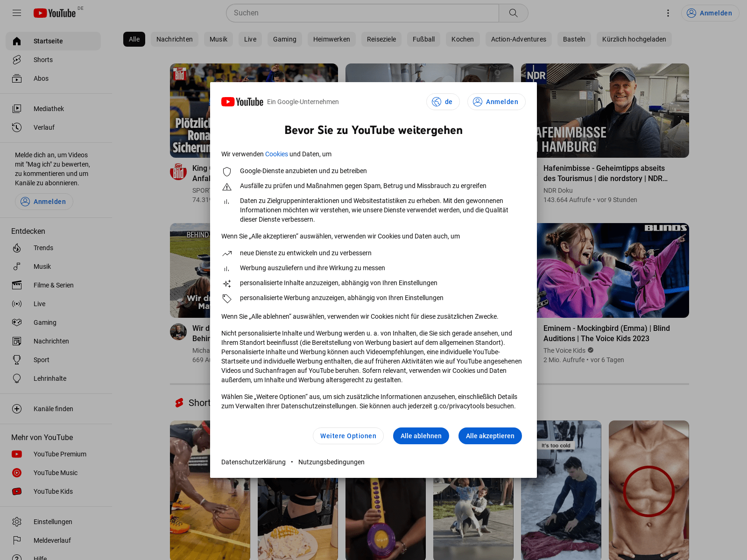Open Sport trophy icon
The image size is (747, 560).
pos(17,360)
